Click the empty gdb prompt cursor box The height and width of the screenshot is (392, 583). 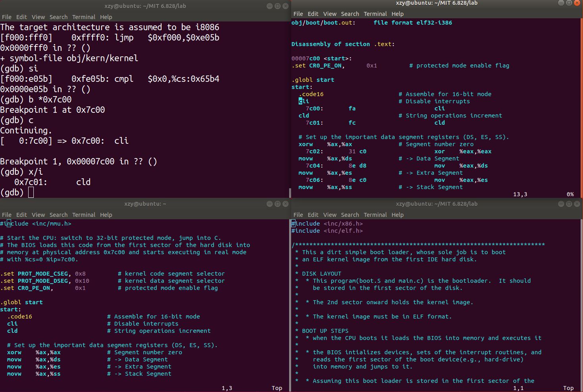[x=31, y=192]
